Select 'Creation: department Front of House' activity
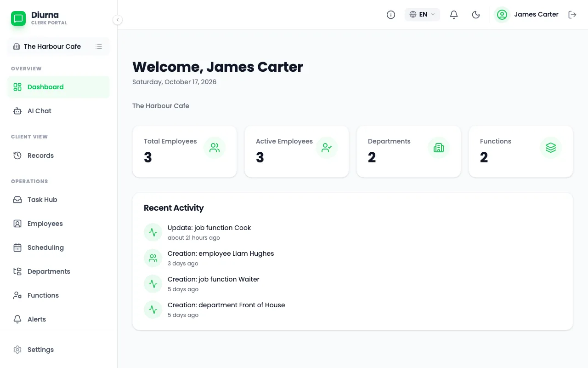This screenshot has height=368, width=588. click(226, 305)
